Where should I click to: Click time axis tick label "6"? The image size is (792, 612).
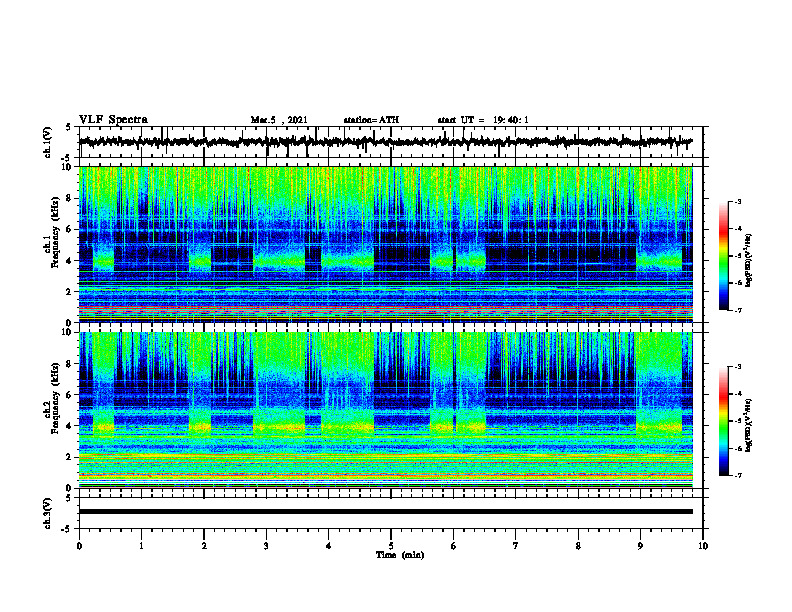(x=454, y=546)
